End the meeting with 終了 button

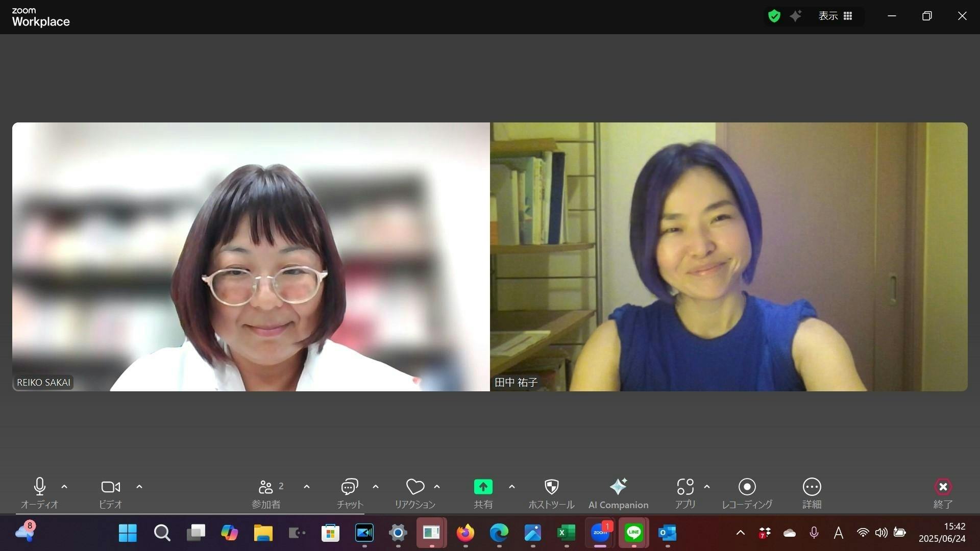(x=943, y=488)
